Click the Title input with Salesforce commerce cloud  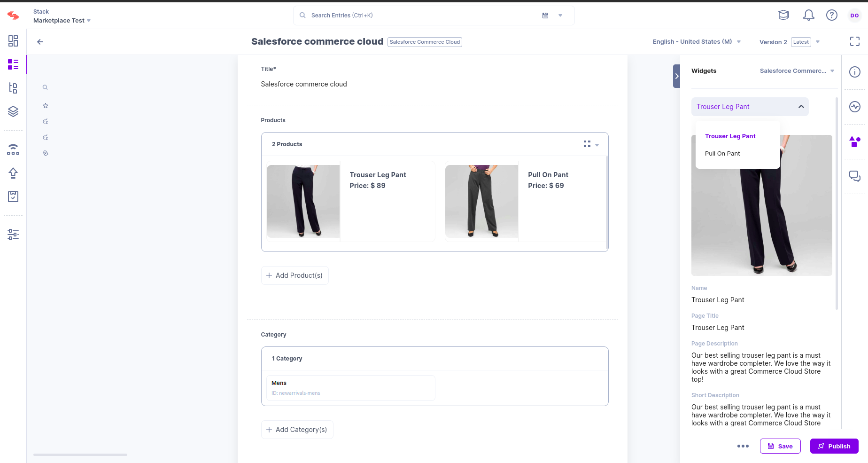coord(432,84)
